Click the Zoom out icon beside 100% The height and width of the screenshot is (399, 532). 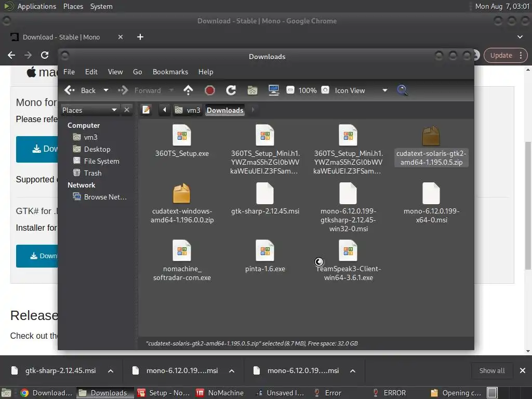(290, 90)
